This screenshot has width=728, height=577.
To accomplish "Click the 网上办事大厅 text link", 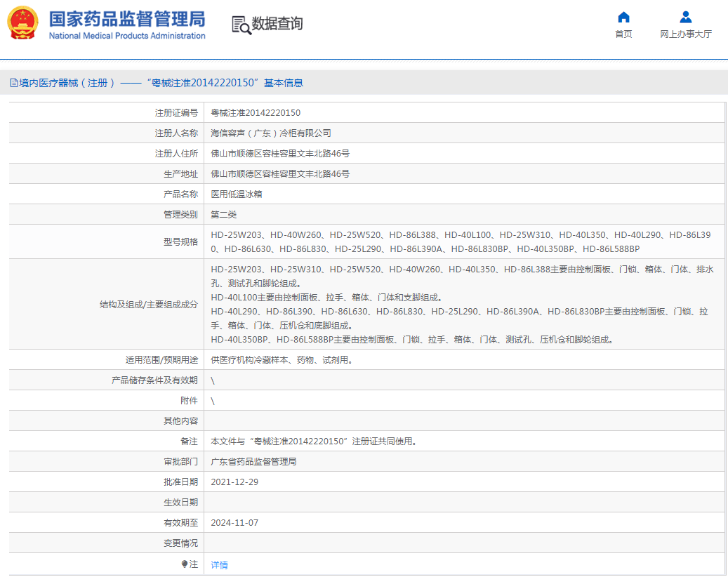I will click(684, 34).
